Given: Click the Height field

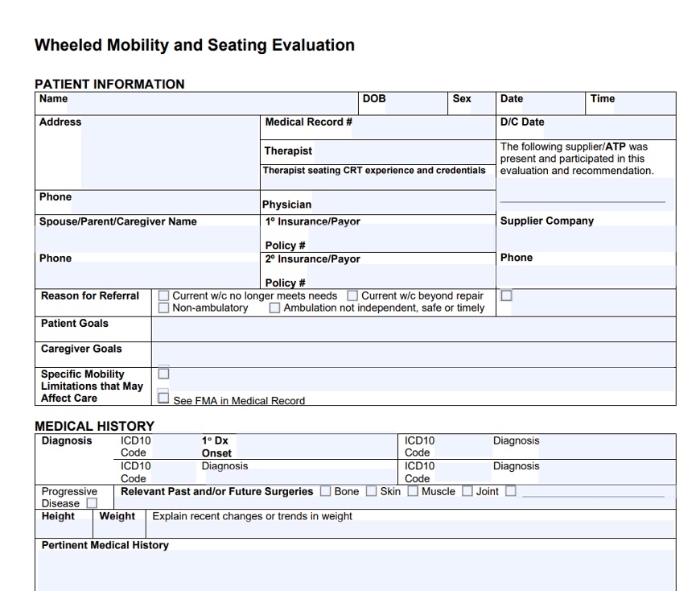Looking at the screenshot, I should tap(64, 530).
